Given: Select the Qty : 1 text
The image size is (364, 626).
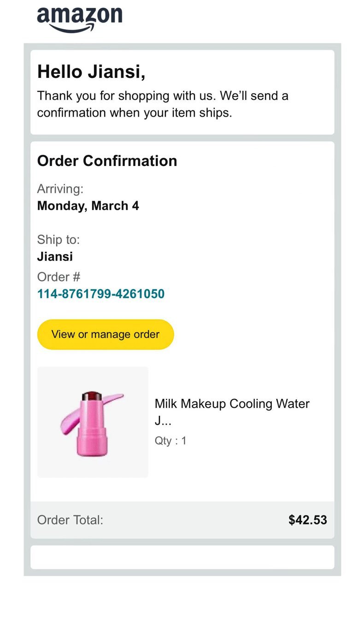Looking at the screenshot, I should pos(170,441).
